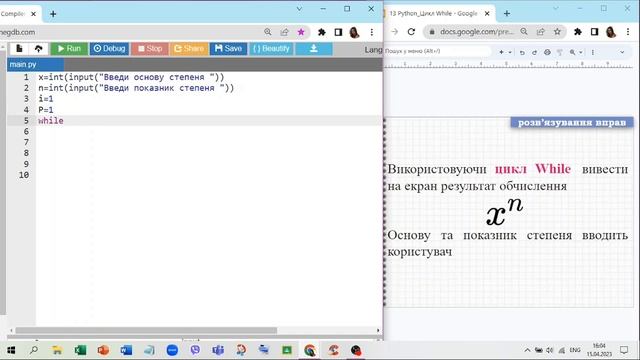Open taskbar search
Viewport: 640px width, 360px height.
click(34, 350)
